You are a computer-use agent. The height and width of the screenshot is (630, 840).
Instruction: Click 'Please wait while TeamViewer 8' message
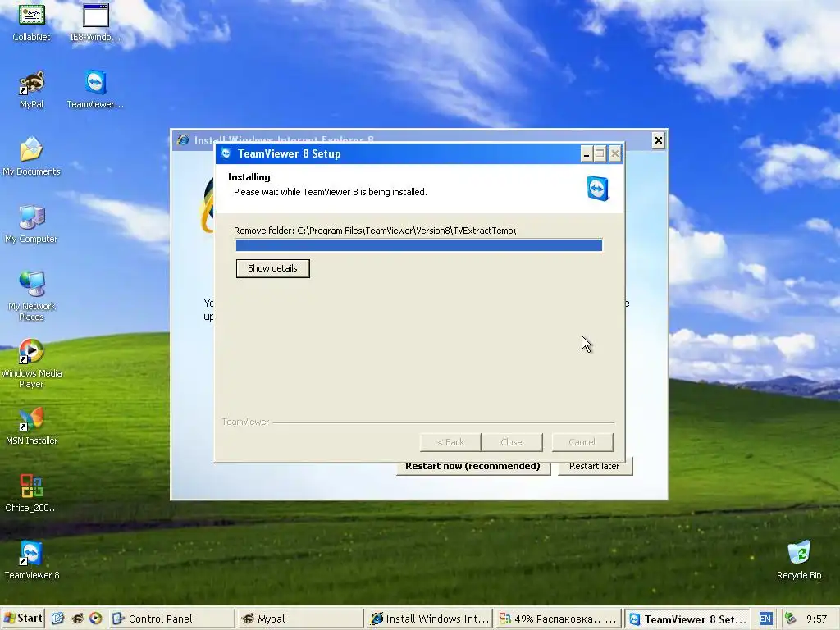tap(331, 192)
